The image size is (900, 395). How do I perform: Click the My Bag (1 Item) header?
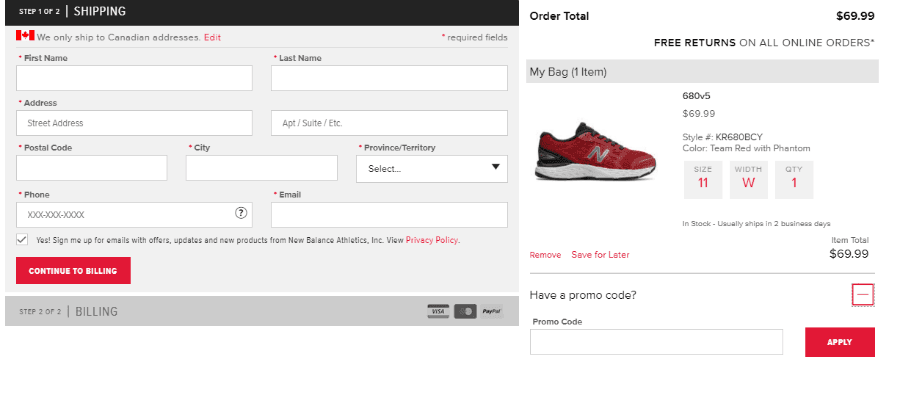(703, 72)
